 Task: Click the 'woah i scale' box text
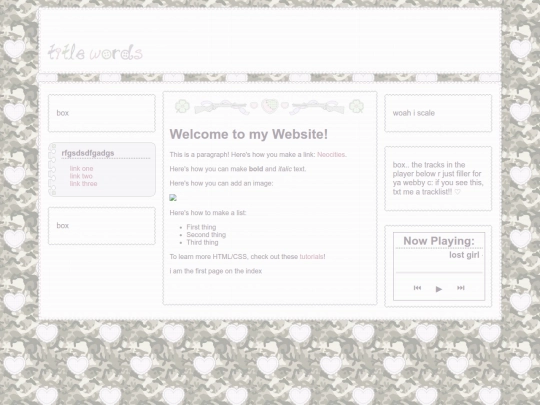tap(414, 113)
